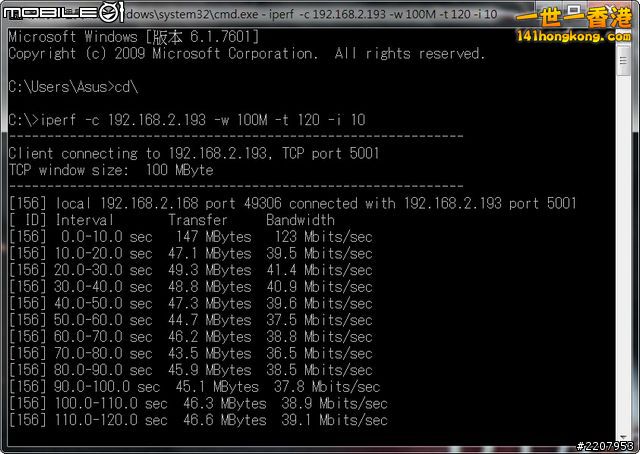This screenshot has height=454, width=640.
Task: Click the iperf -c 192.168.2.193 command line
Action: tap(186, 120)
